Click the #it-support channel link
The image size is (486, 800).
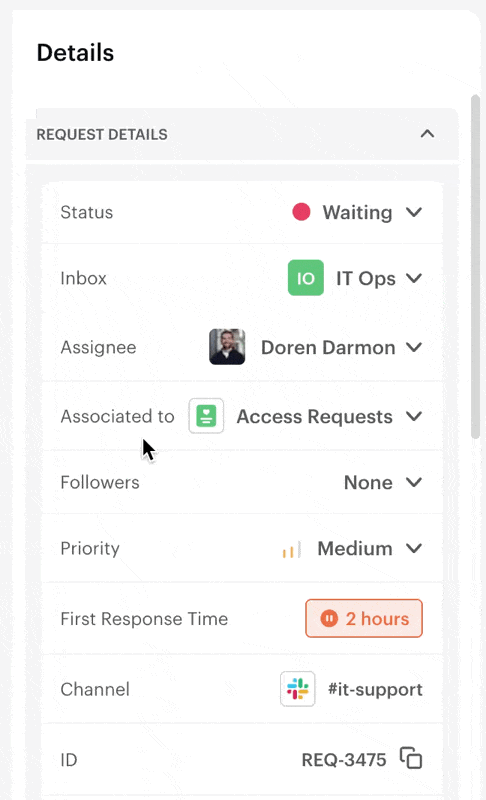[375, 689]
